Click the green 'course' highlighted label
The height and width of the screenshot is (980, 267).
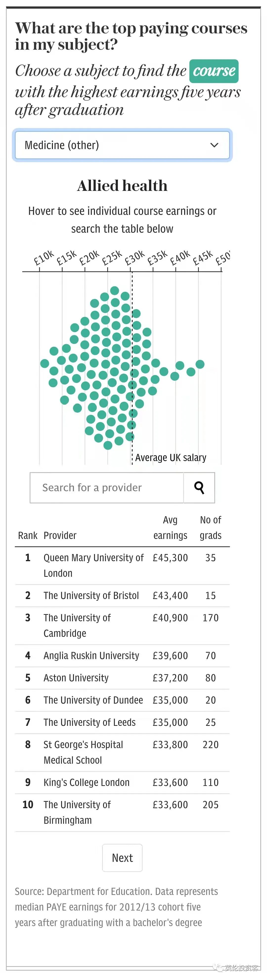tap(214, 71)
